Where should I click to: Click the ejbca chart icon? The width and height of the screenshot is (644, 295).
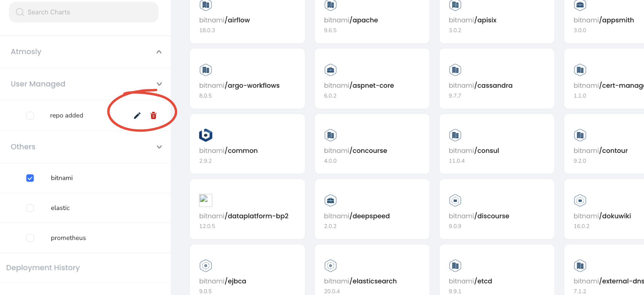(x=206, y=266)
